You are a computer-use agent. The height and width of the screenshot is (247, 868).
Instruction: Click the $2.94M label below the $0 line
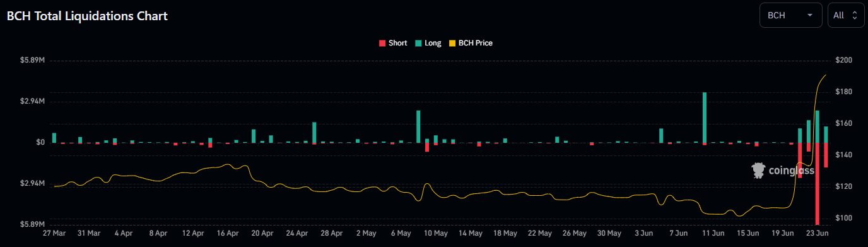[33, 183]
